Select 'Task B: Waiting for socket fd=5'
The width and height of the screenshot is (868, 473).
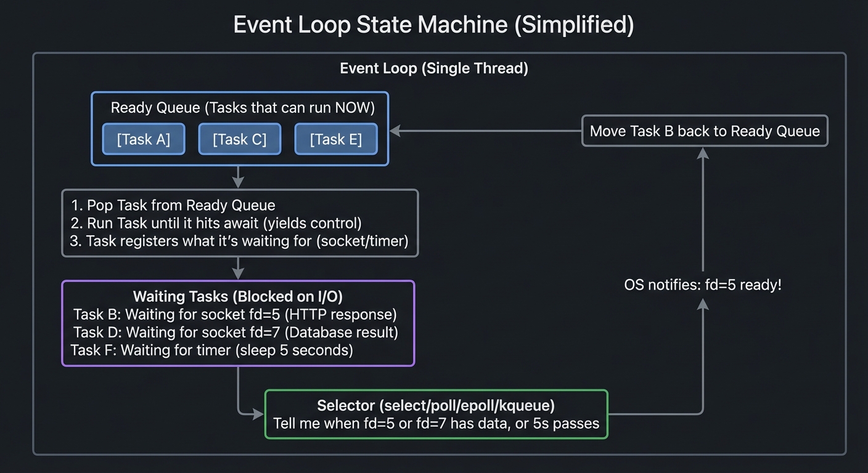236,314
